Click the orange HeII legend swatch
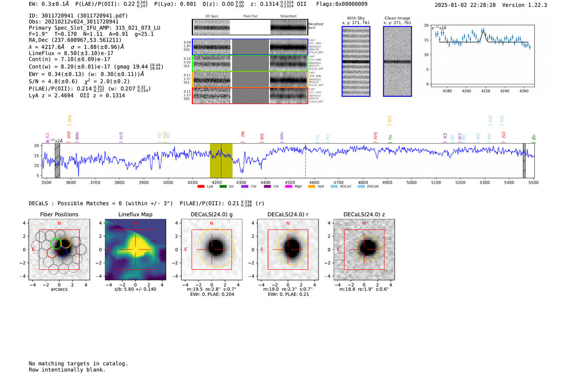The image size is (576, 392). 311,186
